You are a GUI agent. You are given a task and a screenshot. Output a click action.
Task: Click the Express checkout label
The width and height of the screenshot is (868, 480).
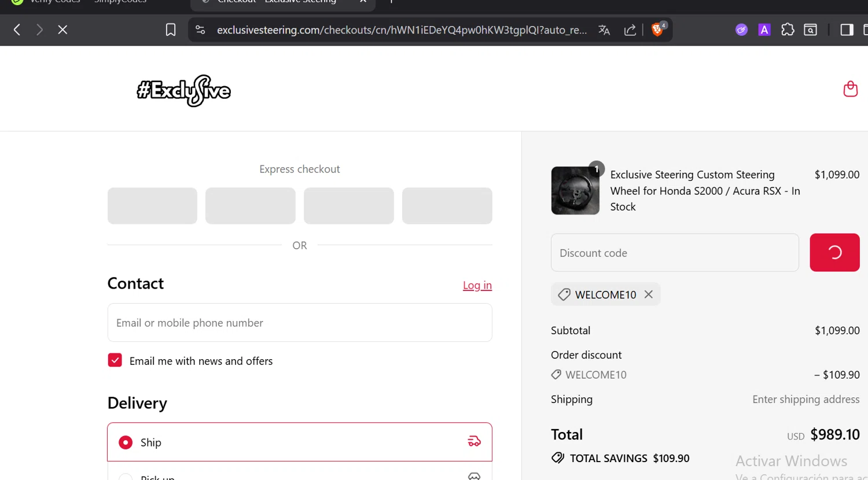(x=300, y=169)
